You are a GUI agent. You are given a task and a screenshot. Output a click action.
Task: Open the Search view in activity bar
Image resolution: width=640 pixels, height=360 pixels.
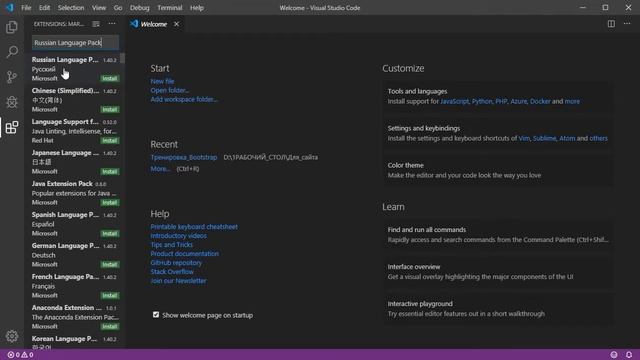(12, 52)
